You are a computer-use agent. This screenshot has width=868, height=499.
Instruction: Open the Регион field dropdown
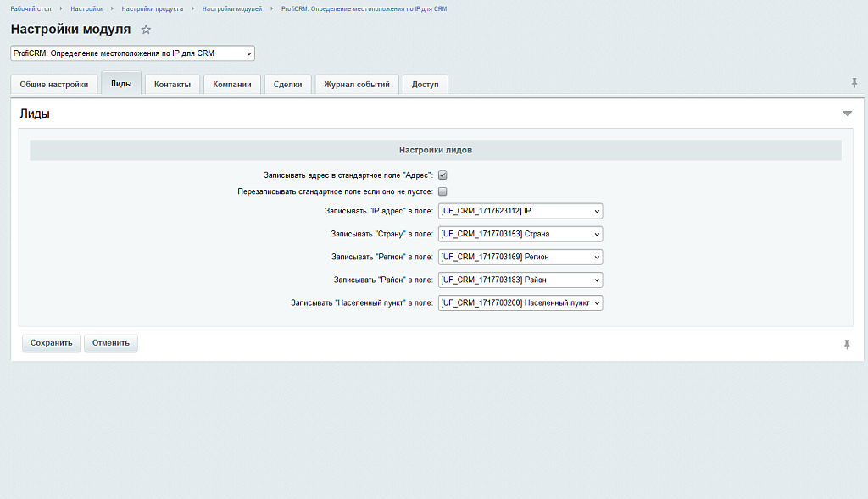coord(520,257)
